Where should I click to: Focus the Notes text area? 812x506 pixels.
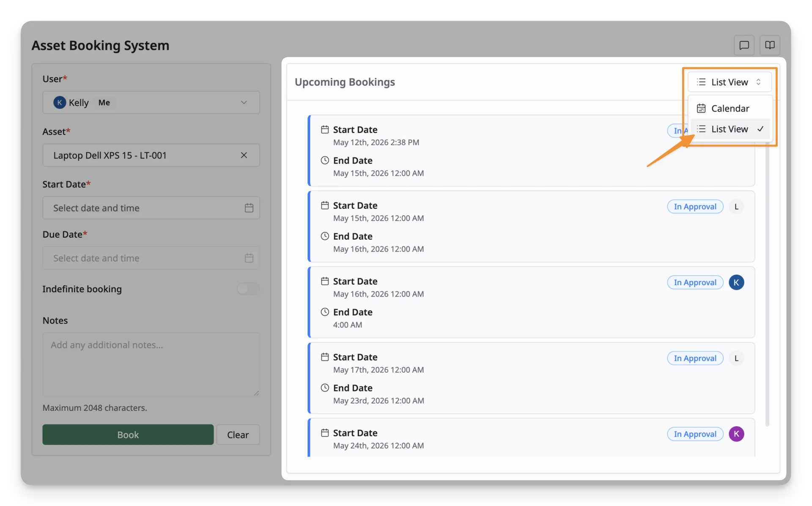151,364
